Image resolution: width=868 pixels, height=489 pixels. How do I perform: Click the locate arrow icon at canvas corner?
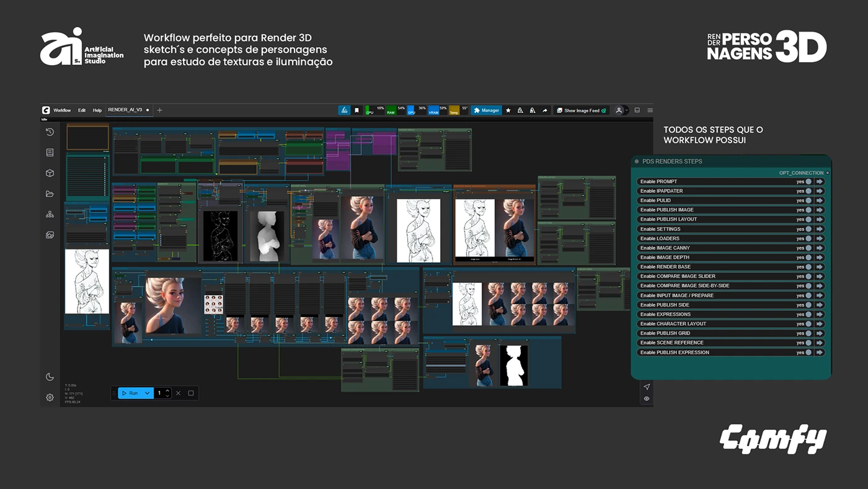coord(647,387)
